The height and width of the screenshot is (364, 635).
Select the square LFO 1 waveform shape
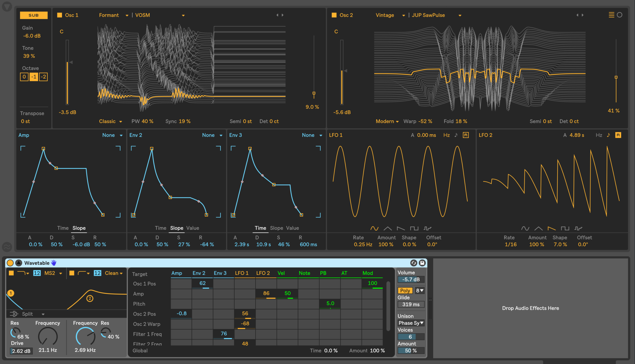414,228
